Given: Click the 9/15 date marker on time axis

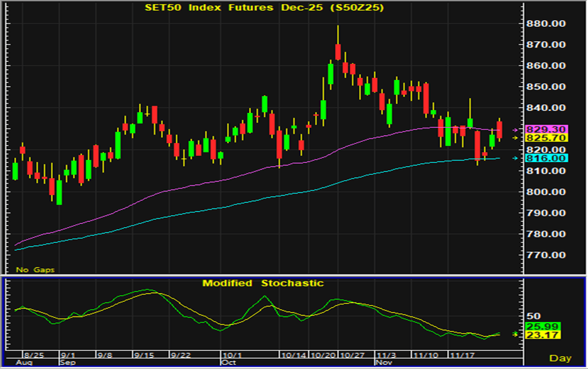Looking at the screenshot, I should (x=143, y=354).
